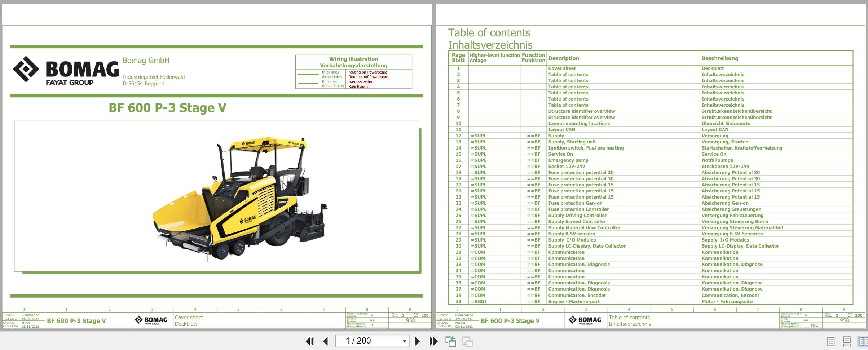
Task: Switch to single page view
Action: click(x=830, y=341)
